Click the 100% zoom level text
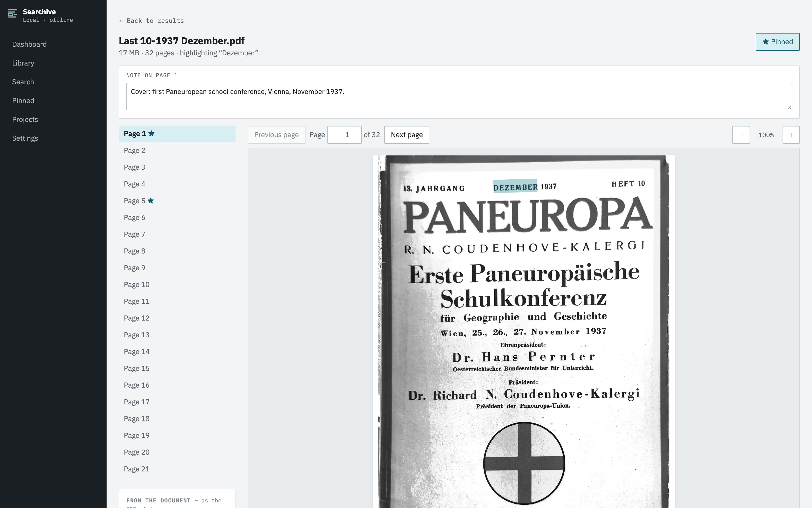The image size is (812, 508). 766,135
